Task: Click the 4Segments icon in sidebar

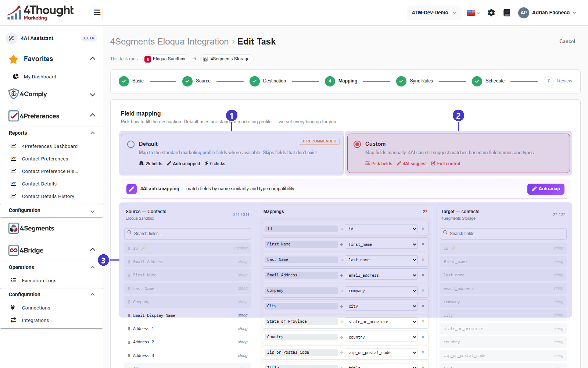Action: click(x=14, y=228)
